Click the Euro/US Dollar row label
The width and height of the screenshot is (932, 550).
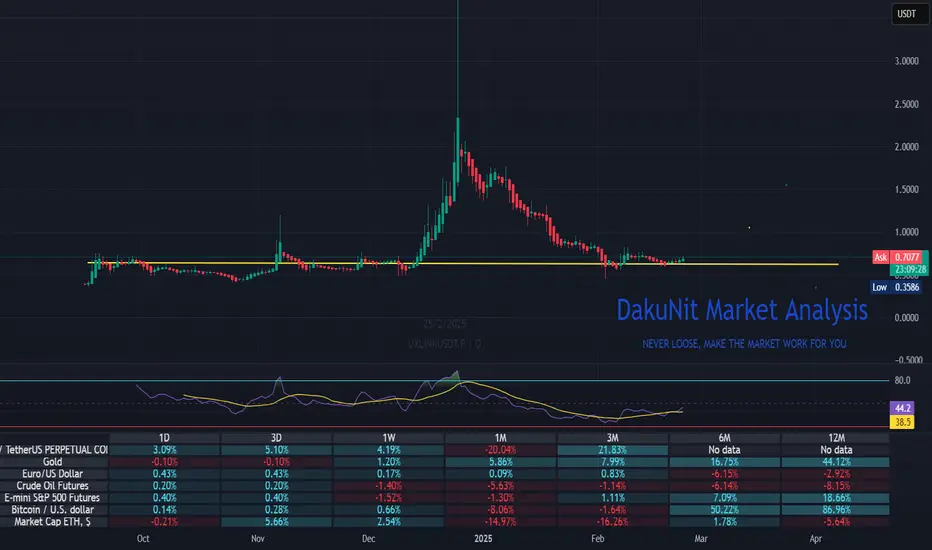(52, 474)
